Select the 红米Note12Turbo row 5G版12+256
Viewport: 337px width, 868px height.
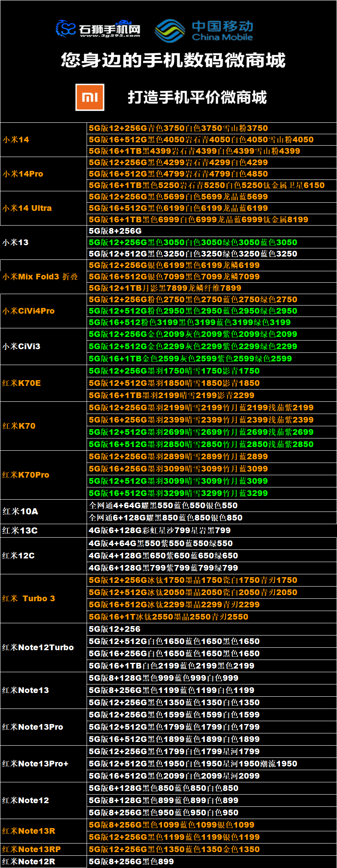point(212,629)
